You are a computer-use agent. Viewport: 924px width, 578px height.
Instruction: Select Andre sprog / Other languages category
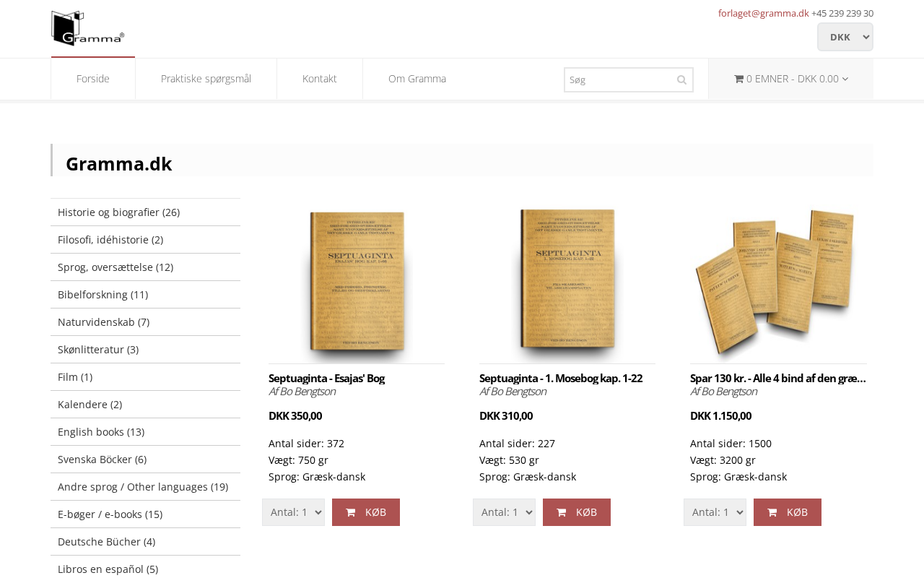point(146,487)
